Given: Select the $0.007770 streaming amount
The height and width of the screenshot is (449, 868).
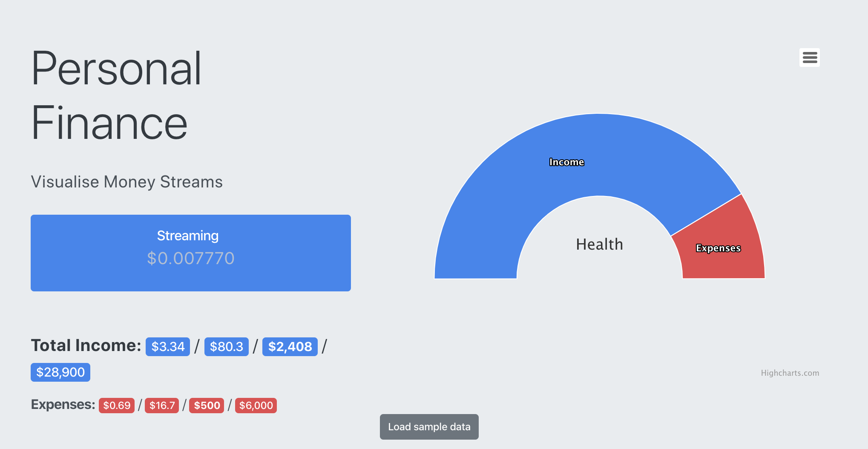Looking at the screenshot, I should (191, 258).
